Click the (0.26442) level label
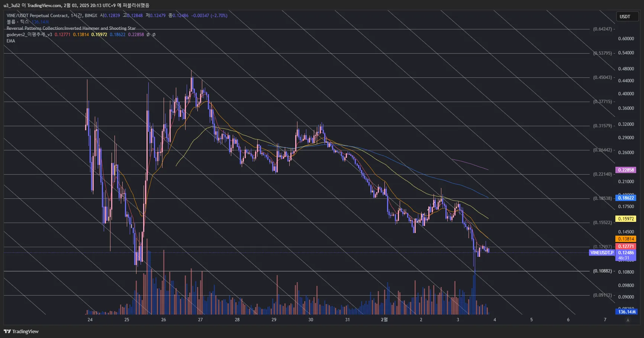Screen dimensions: 644x338 click(x=602, y=150)
